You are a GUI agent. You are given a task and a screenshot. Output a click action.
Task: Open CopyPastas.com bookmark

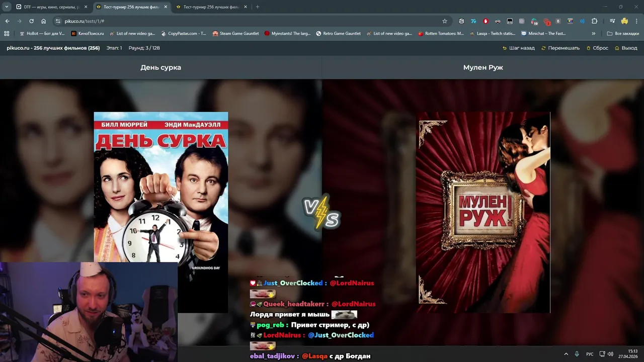tap(184, 34)
